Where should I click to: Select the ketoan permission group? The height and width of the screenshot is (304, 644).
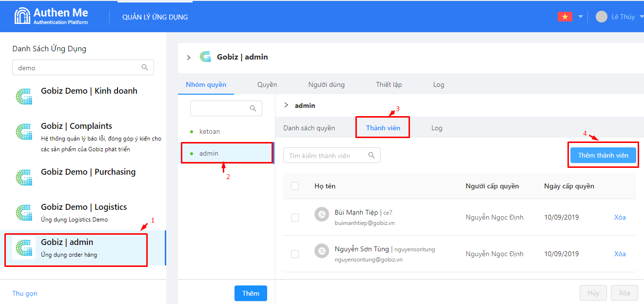pos(210,131)
